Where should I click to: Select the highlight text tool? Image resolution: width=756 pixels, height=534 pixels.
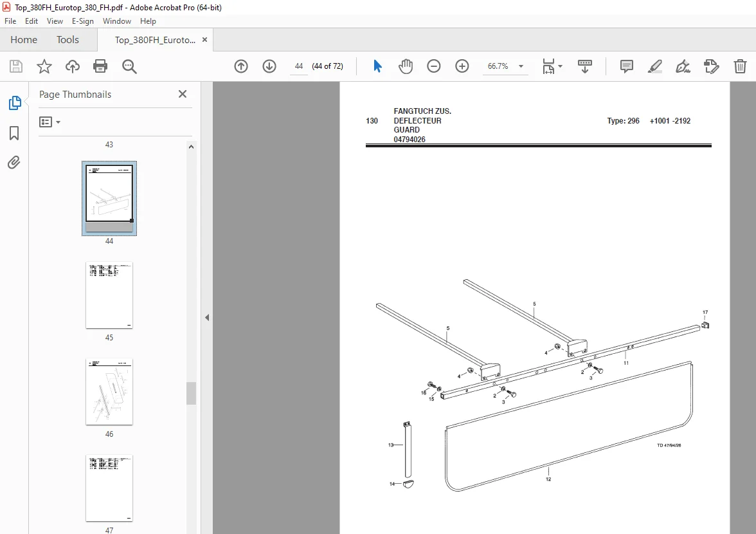click(654, 66)
